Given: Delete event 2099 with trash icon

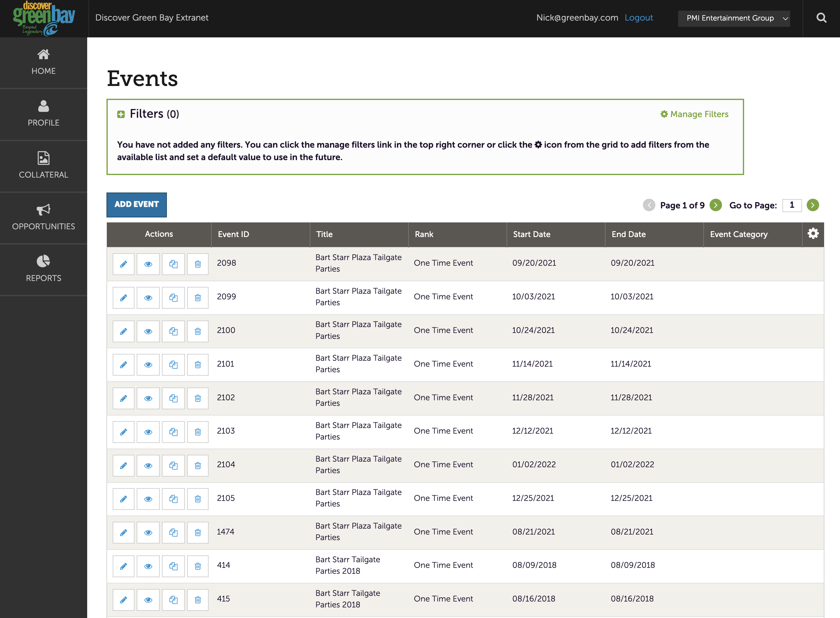Looking at the screenshot, I should (198, 298).
